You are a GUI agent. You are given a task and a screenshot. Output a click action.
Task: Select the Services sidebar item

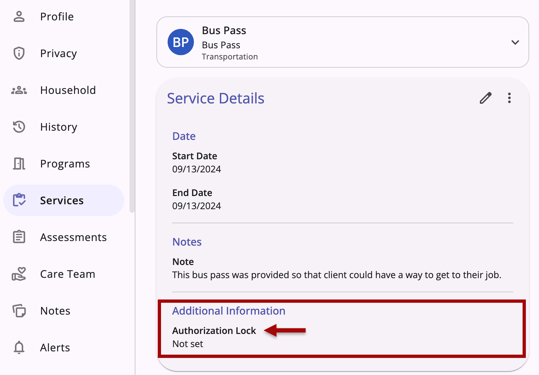[x=64, y=200]
